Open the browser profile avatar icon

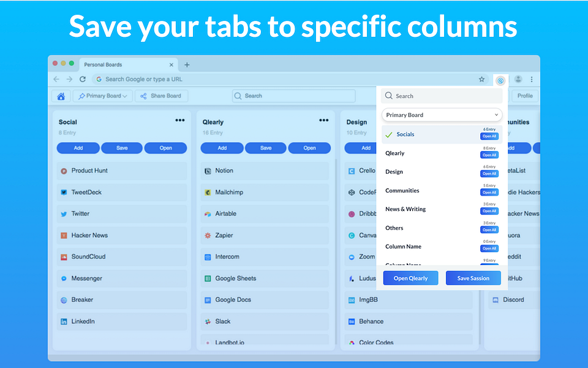518,79
